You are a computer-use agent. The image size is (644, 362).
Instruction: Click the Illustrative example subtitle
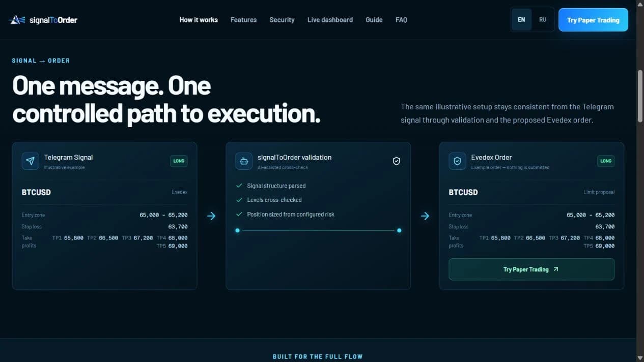(65, 167)
